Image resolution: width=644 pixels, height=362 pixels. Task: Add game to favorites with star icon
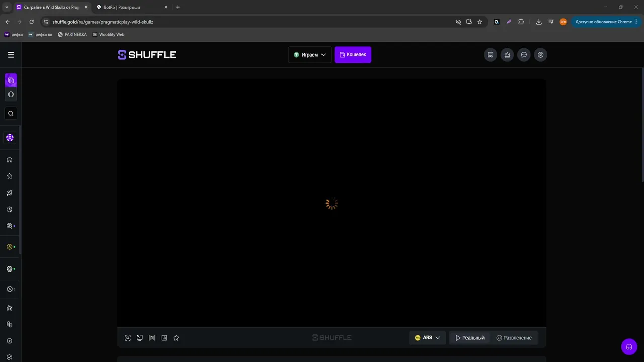point(176,338)
